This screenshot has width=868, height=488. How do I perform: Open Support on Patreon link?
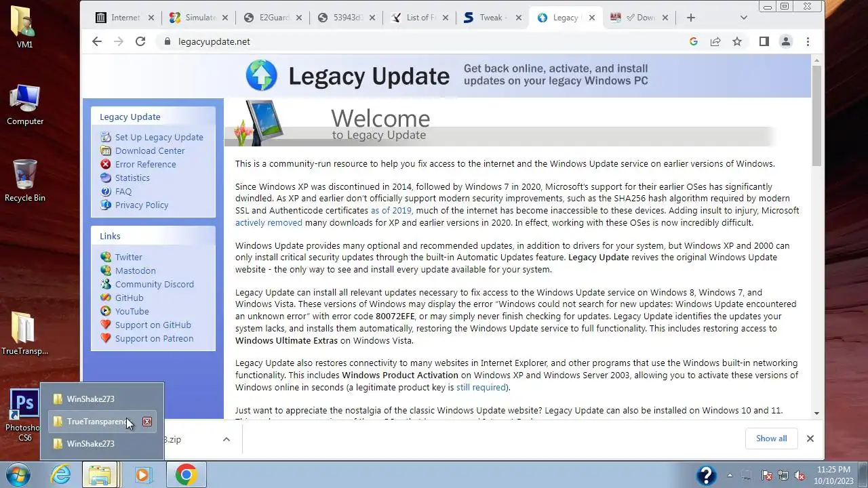(154, 338)
